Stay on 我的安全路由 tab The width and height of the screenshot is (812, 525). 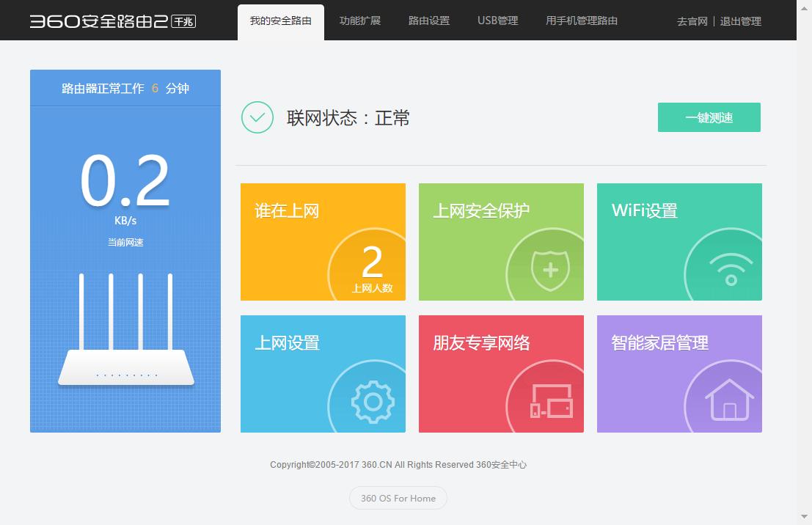pyautogui.click(x=281, y=21)
